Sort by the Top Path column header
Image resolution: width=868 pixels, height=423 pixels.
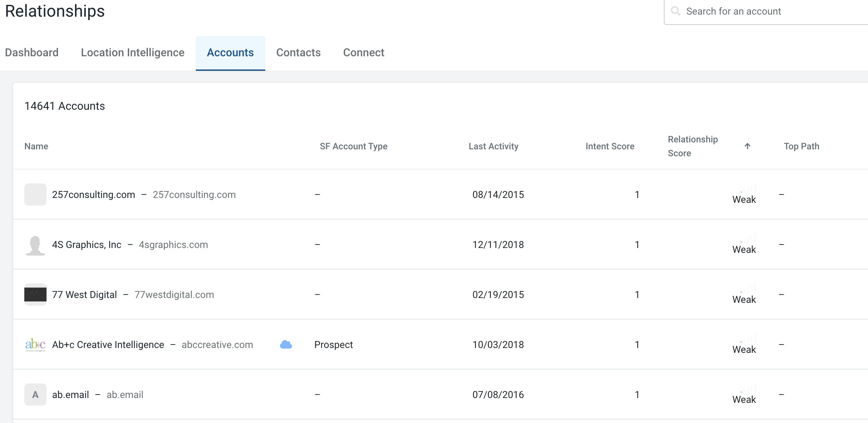coord(801,147)
